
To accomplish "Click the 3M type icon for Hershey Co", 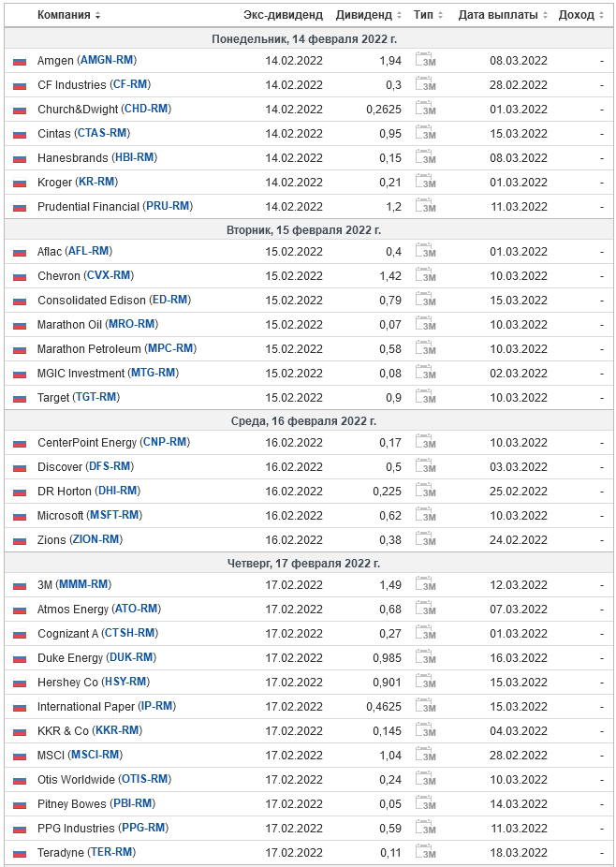I will (x=425, y=683).
